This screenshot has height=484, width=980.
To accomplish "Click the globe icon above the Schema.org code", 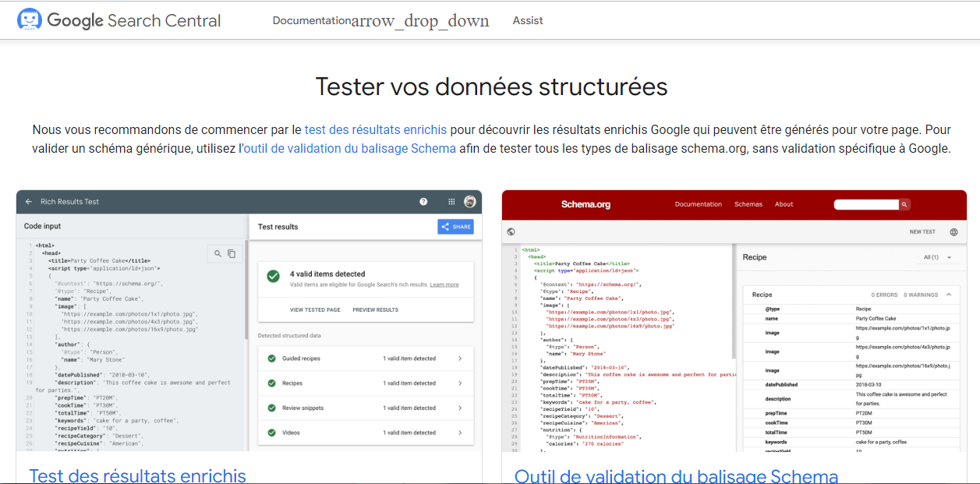I will click(511, 231).
